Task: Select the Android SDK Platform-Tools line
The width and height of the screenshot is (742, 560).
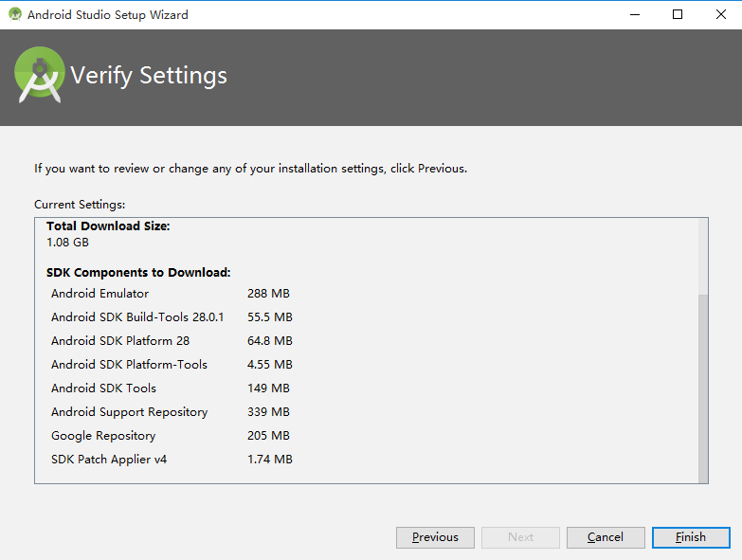Action: coord(129,365)
